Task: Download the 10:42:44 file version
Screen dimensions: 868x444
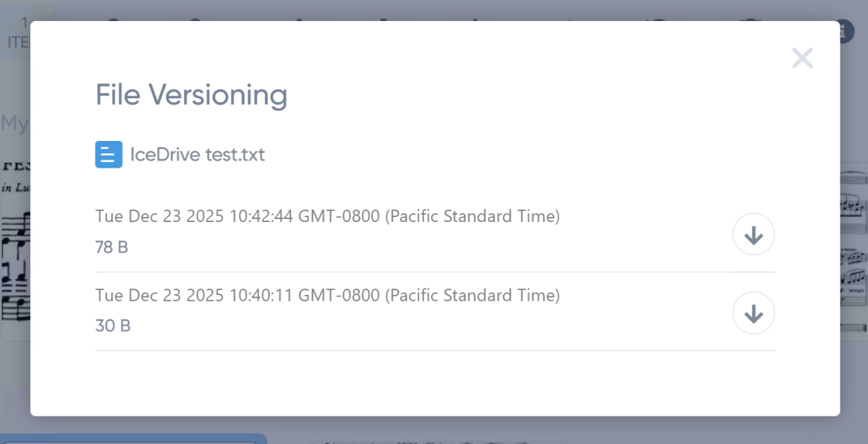Action: coord(754,234)
